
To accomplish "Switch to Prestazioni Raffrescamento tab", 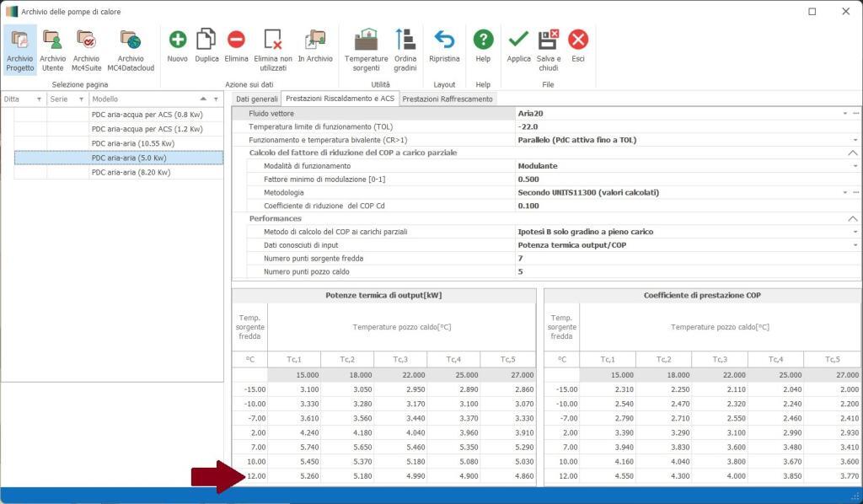I will pyautogui.click(x=448, y=99).
